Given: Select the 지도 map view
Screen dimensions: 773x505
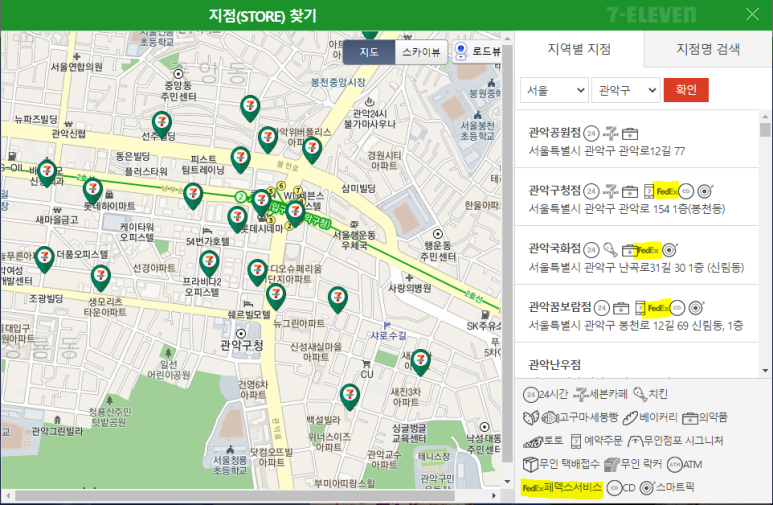Looking at the screenshot, I should click(369, 52).
